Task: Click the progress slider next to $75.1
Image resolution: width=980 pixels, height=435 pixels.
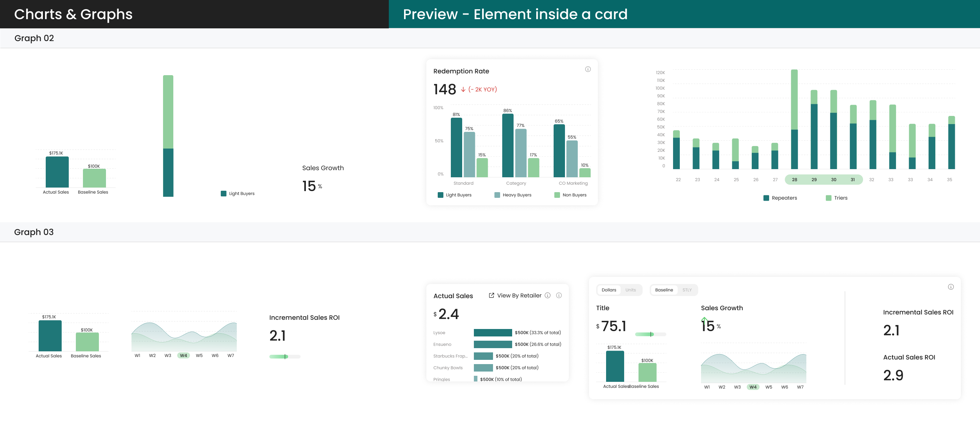Action: (x=650, y=334)
